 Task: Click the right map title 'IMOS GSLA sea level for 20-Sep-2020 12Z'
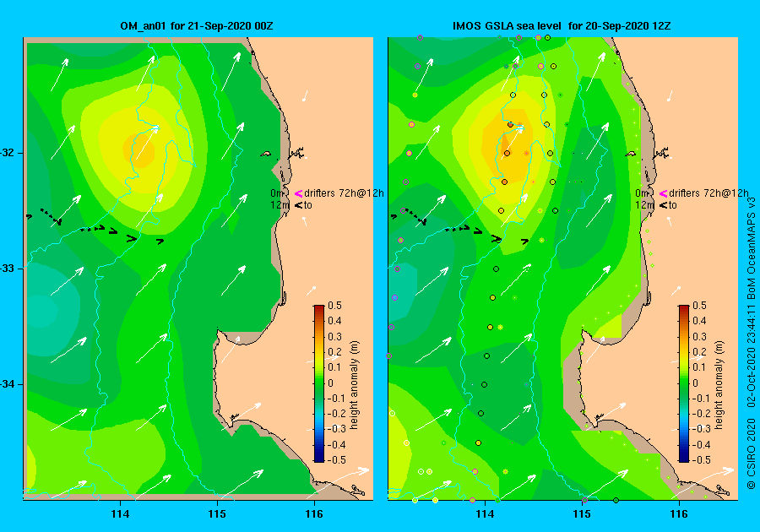point(562,26)
